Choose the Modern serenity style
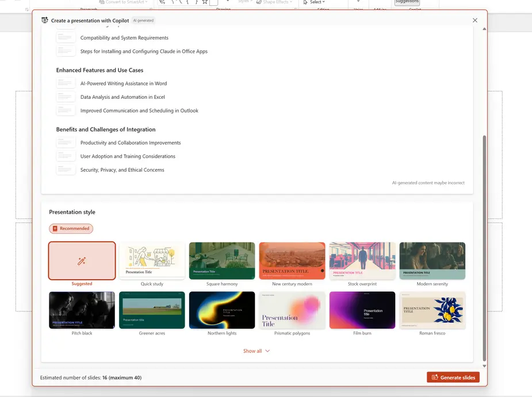The height and width of the screenshot is (397, 532). point(433,261)
